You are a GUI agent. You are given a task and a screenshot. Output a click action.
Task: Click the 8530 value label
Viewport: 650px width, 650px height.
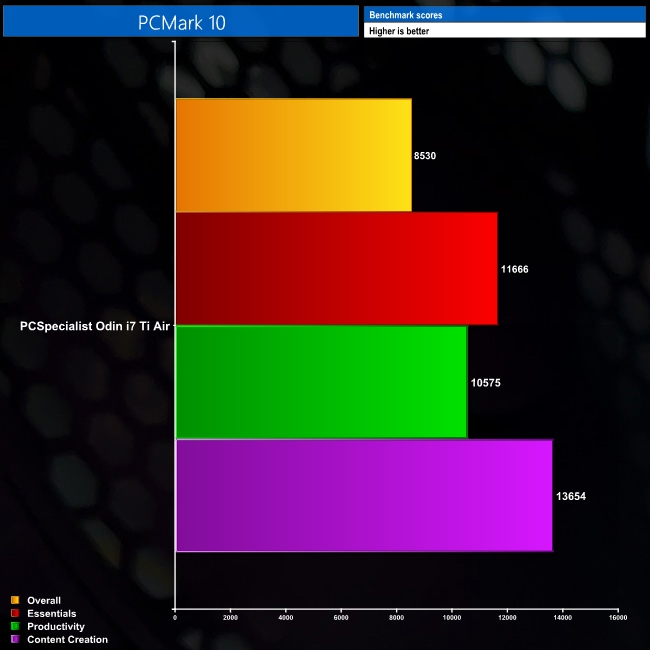pyautogui.click(x=425, y=156)
